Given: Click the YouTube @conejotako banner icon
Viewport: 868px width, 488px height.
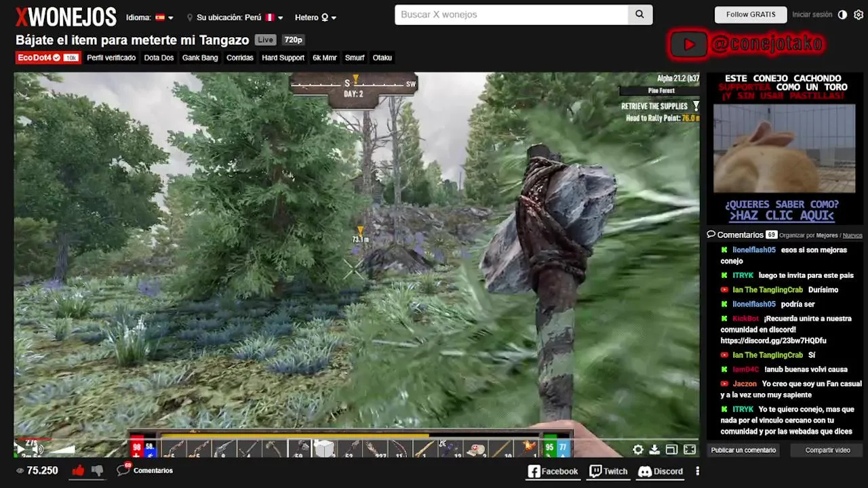Looking at the screenshot, I should (x=689, y=45).
